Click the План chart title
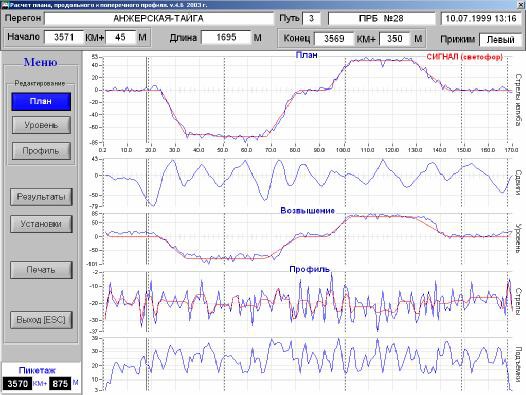The height and width of the screenshot is (395, 526). coord(306,55)
